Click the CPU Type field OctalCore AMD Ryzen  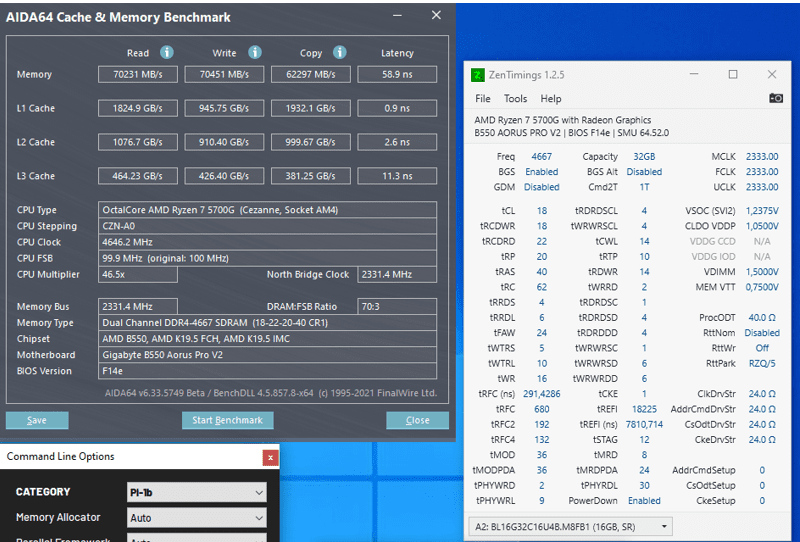point(267,210)
